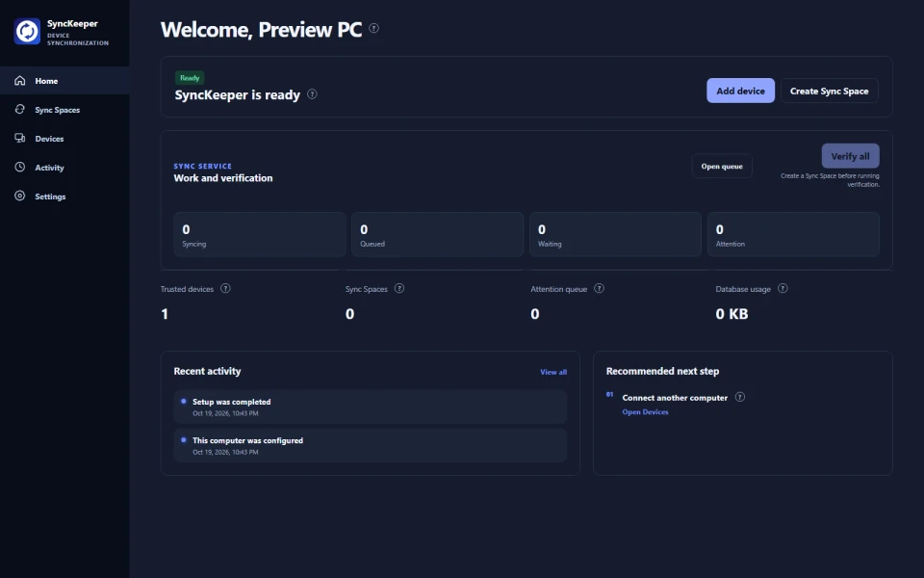Select the Queued count card
This screenshot has width=924, height=578.
(x=437, y=234)
